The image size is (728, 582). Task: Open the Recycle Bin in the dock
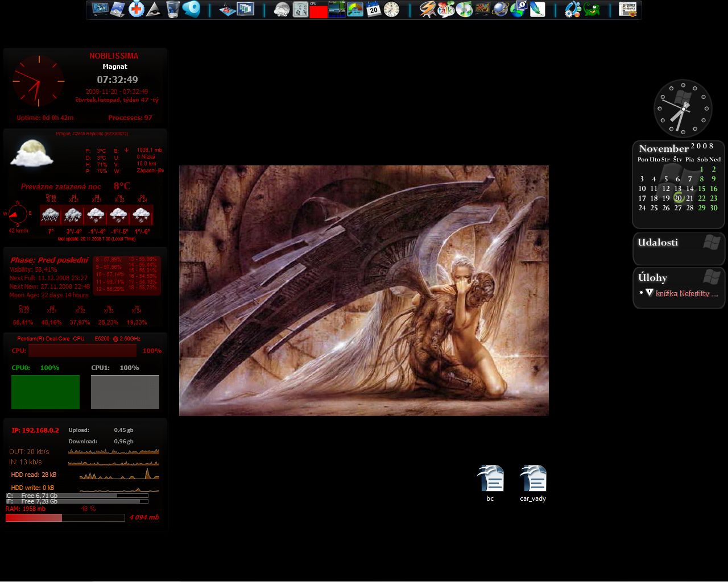(173, 10)
